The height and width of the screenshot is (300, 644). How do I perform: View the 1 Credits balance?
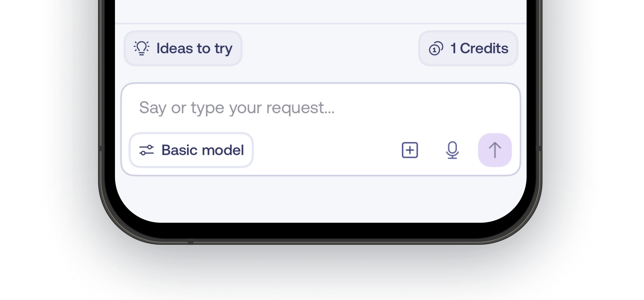[x=468, y=48]
